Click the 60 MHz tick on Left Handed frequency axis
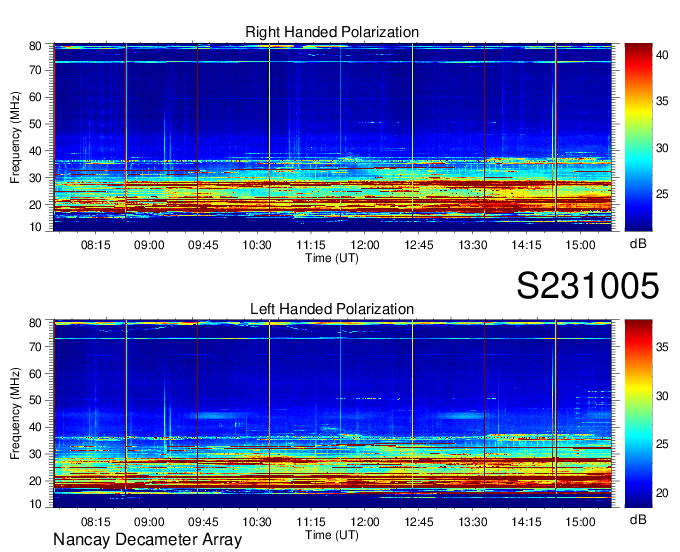Image resolution: width=680 pixels, height=552 pixels. [35, 373]
